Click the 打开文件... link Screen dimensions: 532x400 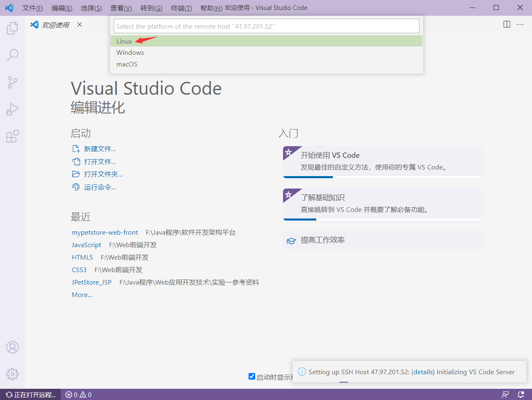tap(100, 162)
